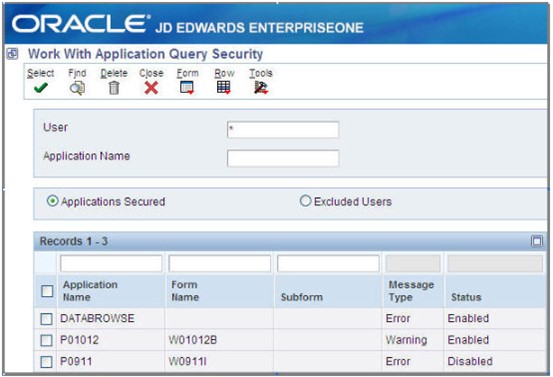Image resolution: width=553 pixels, height=377 pixels.
Task: Click the P01012 application name cell
Action: pyautogui.click(x=79, y=340)
